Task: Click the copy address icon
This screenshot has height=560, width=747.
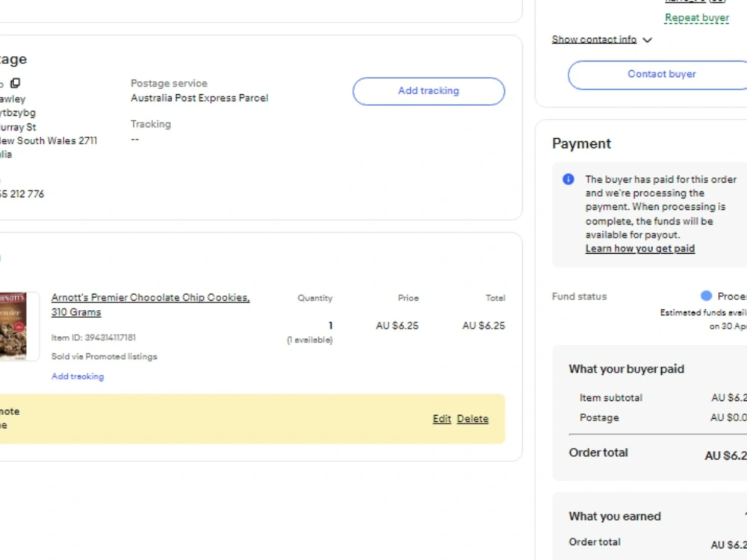Action: coord(15,83)
